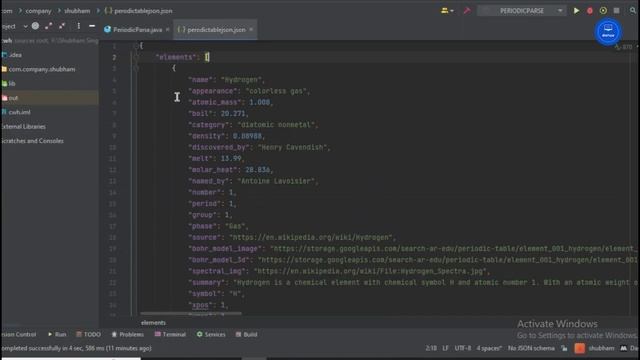Hide the Project panel with minus icon
The height and width of the screenshot is (360, 640).
[92, 26]
